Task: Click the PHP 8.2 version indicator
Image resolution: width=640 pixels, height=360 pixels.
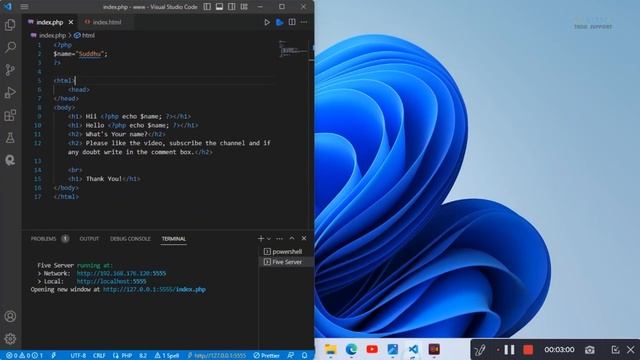Action: 143,356
